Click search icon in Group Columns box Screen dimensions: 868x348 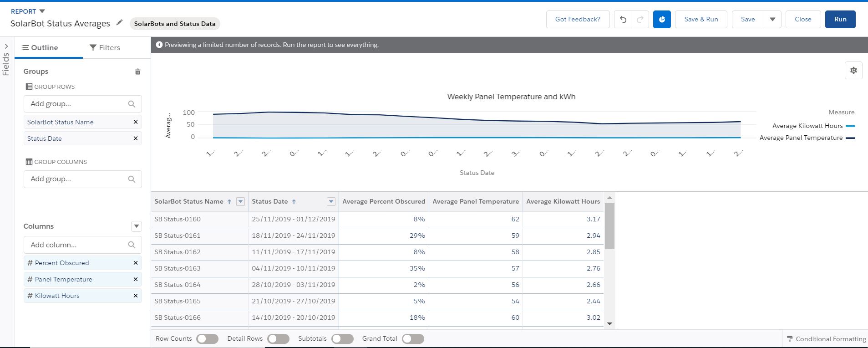132,179
